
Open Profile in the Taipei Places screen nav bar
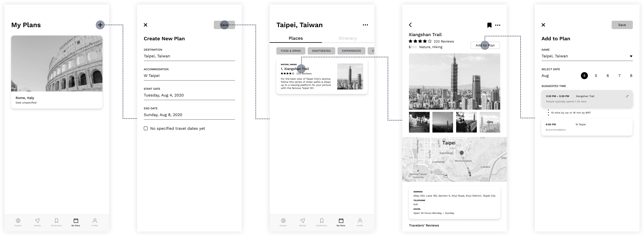(x=360, y=222)
